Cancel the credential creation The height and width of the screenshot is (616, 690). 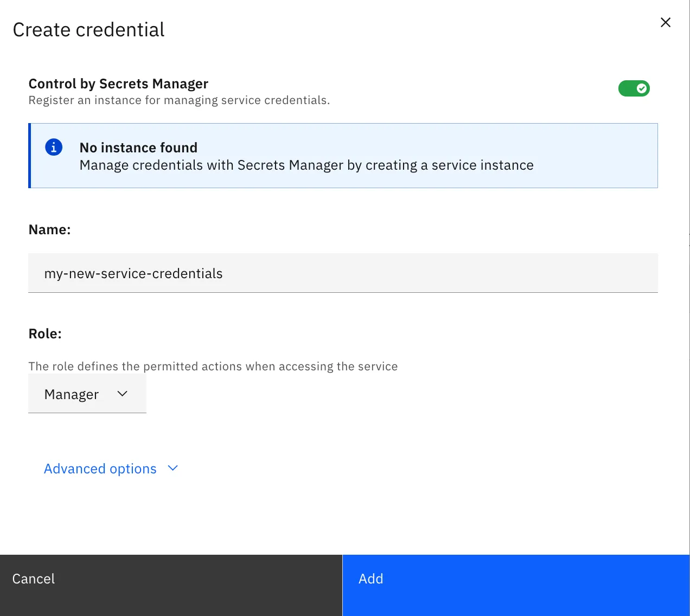tap(171, 585)
